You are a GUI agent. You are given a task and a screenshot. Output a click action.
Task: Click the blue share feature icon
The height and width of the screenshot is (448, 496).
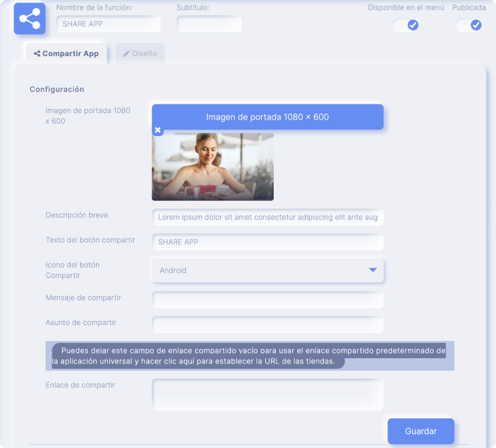[30, 19]
